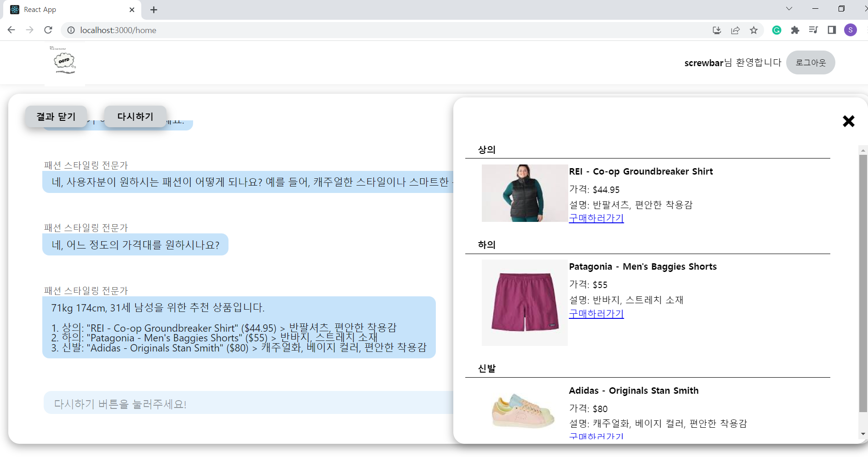Toggle the browser side panel

click(x=832, y=30)
